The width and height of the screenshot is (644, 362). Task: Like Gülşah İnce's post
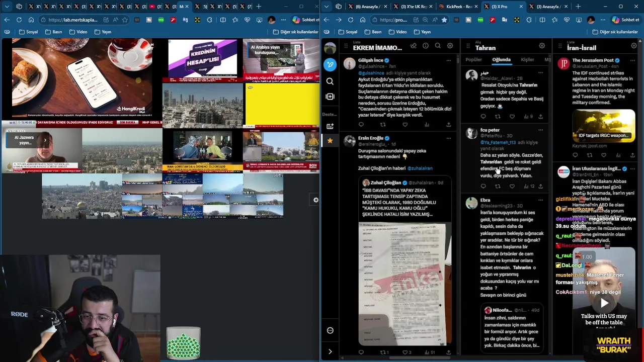(405, 125)
